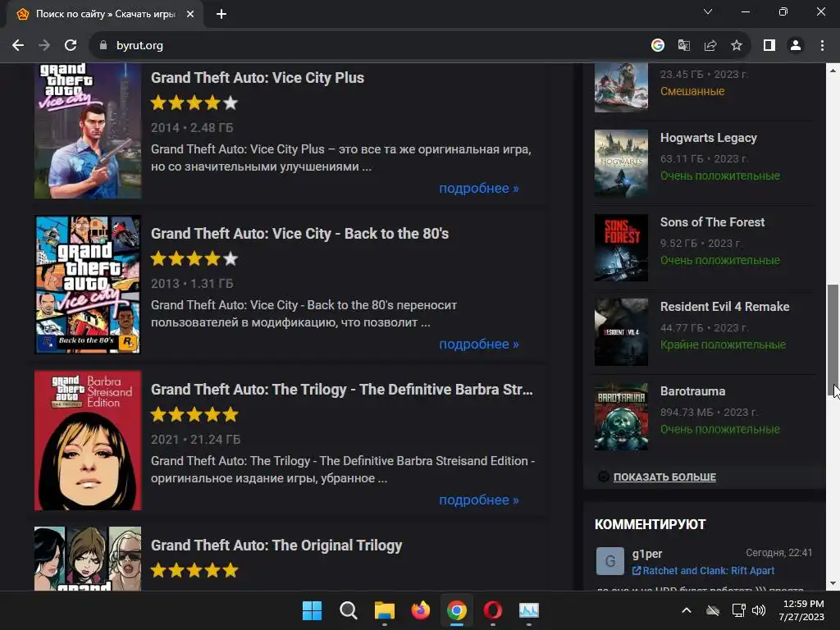Image resolution: width=840 pixels, height=630 pixels.
Task: Open the Chrome profile menu
Action: [796, 46]
